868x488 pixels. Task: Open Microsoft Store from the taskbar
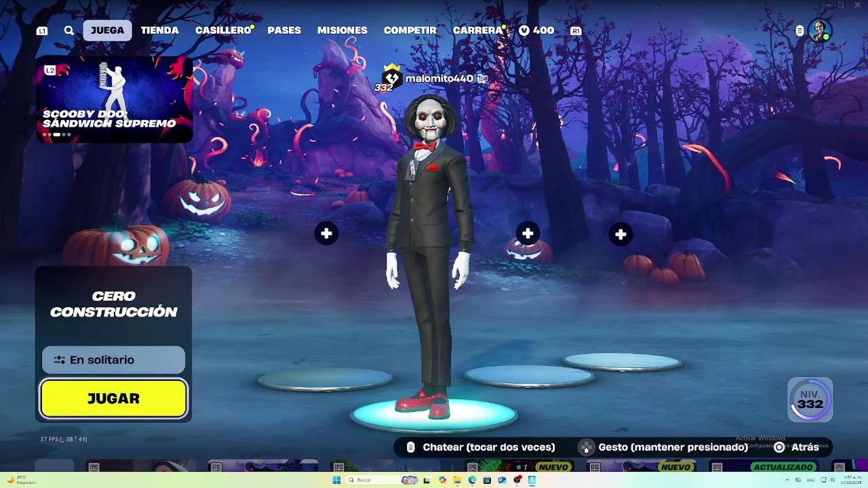coord(487,480)
